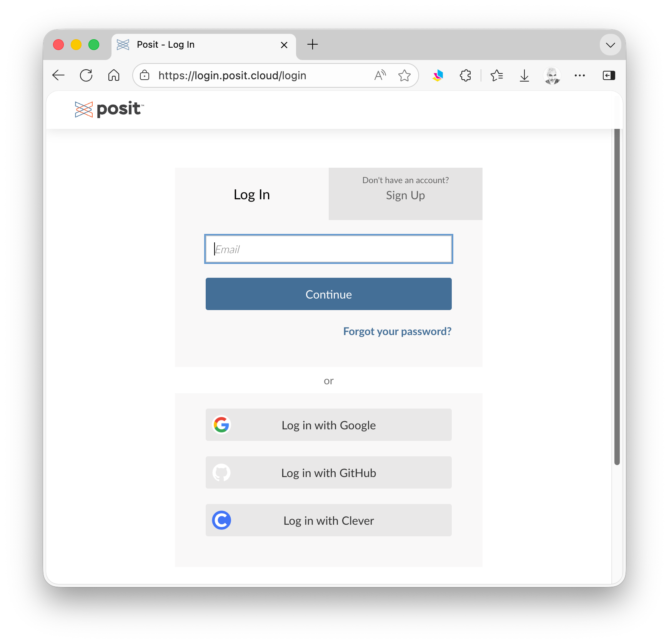Add page to favorites with star icon
669x644 pixels.
404,75
